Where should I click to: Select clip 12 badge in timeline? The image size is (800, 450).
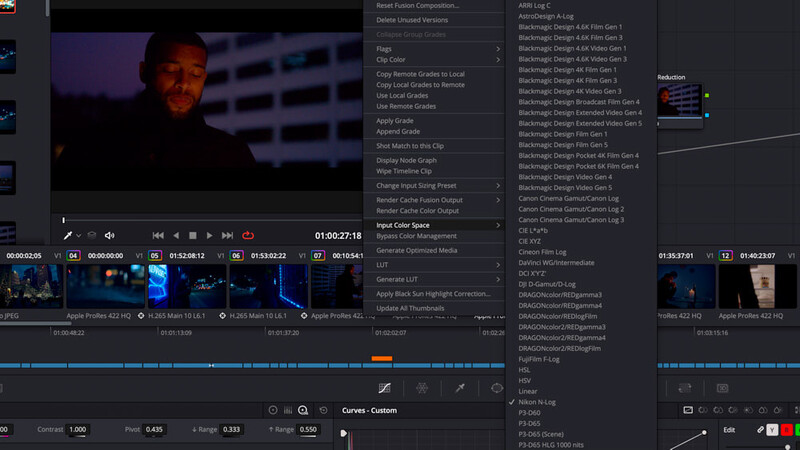(x=726, y=256)
